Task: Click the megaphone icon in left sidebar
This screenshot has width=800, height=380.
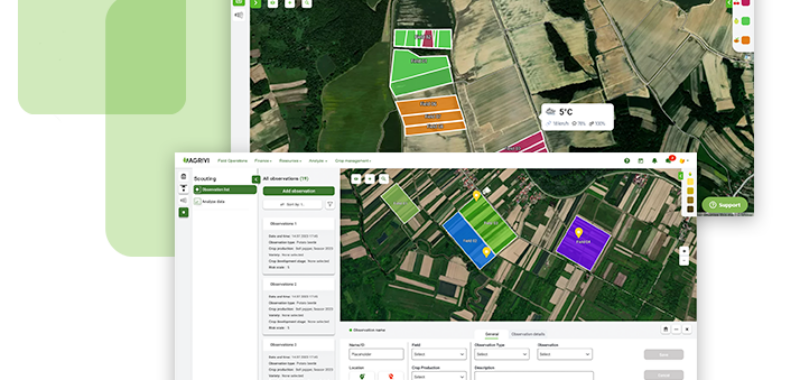Action: pyautogui.click(x=183, y=200)
